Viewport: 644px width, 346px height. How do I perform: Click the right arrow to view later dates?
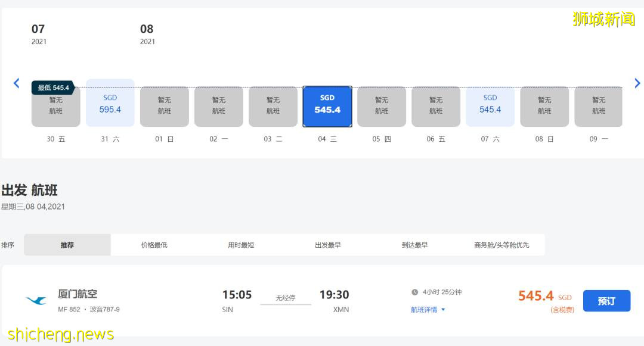pyautogui.click(x=637, y=83)
